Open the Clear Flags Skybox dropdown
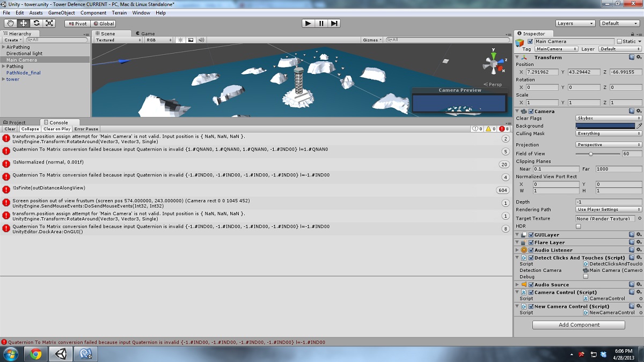The width and height of the screenshot is (644, 362). 609,118
